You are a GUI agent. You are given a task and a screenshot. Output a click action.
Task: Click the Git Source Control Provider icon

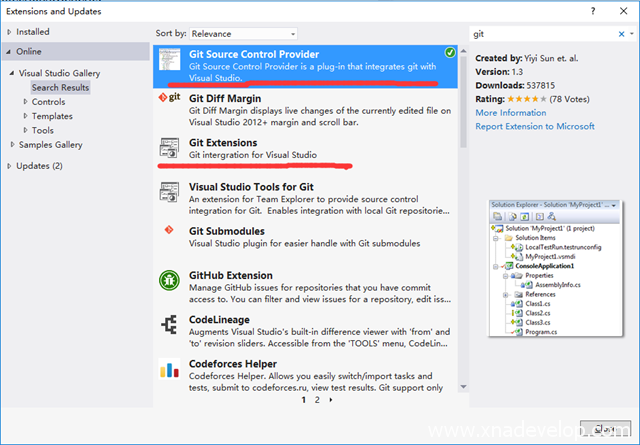click(170, 59)
